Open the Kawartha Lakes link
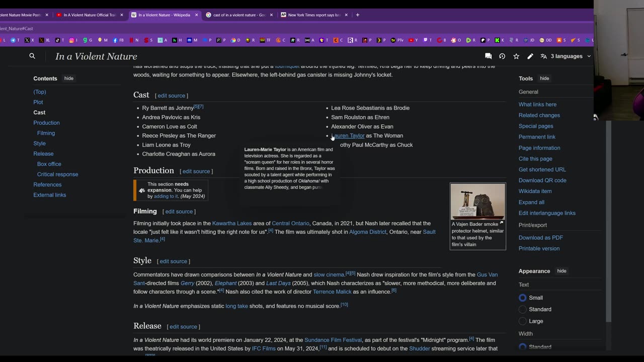The width and height of the screenshot is (644, 362). click(232, 223)
